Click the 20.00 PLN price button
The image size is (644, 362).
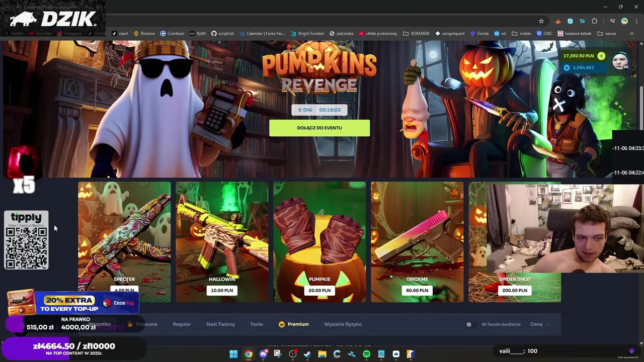pos(319,290)
